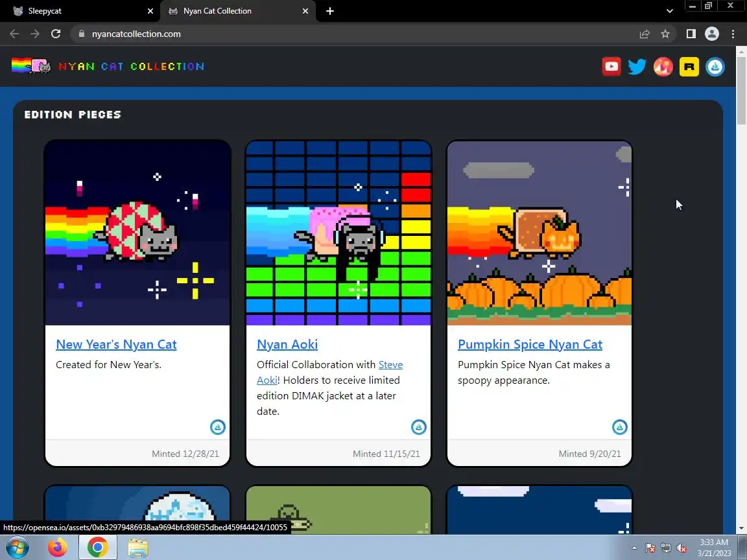
Task: Open the OpenSea icon in site header
Action: [x=715, y=66]
